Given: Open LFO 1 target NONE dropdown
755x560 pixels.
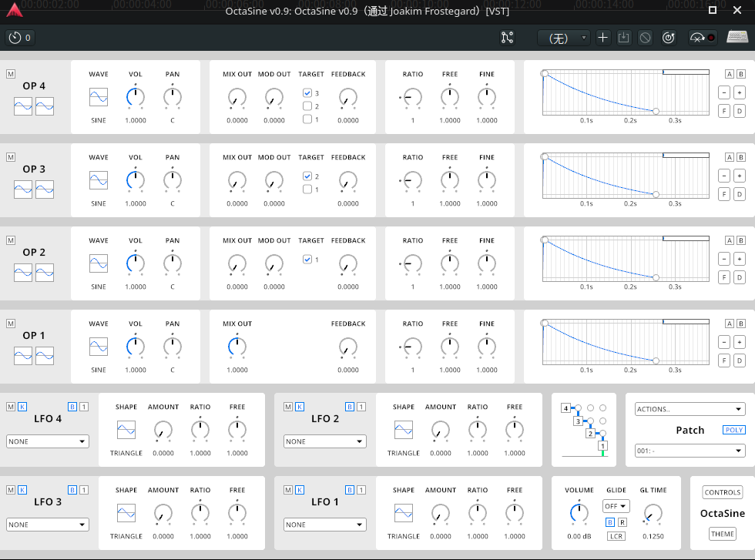Looking at the screenshot, I should pos(325,525).
